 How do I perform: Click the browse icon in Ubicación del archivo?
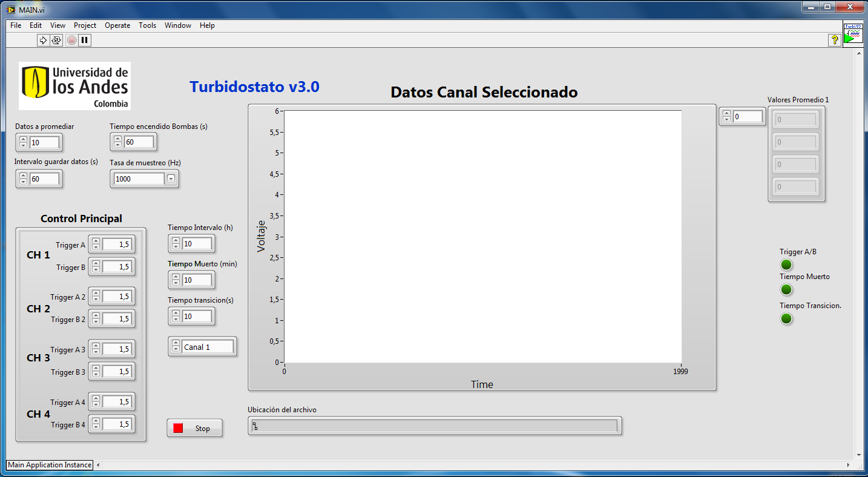pyautogui.click(x=255, y=426)
